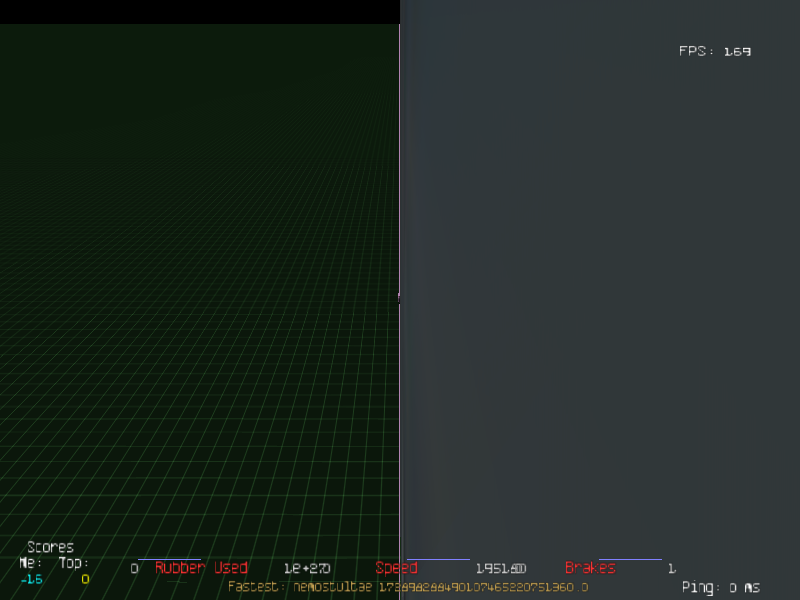Click the red Rubber Used label
Screen dimensions: 800x600
201,568
